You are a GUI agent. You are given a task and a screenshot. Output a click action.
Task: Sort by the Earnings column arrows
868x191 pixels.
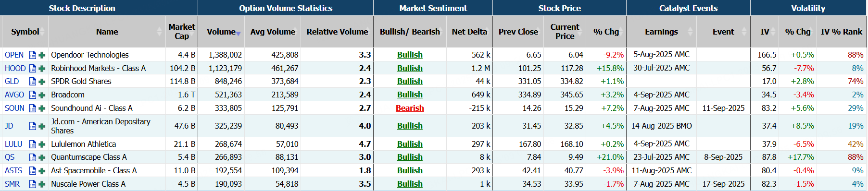691,32
